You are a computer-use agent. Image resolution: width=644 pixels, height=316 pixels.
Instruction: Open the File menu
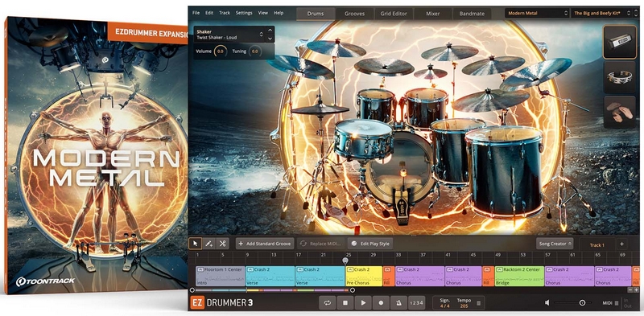[x=196, y=13]
